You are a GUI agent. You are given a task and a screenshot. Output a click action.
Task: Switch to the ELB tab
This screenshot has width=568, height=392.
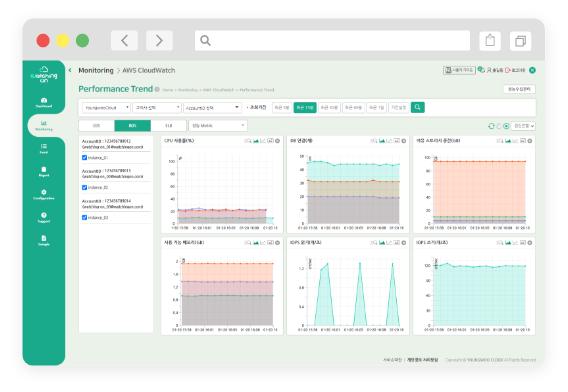tap(169, 126)
